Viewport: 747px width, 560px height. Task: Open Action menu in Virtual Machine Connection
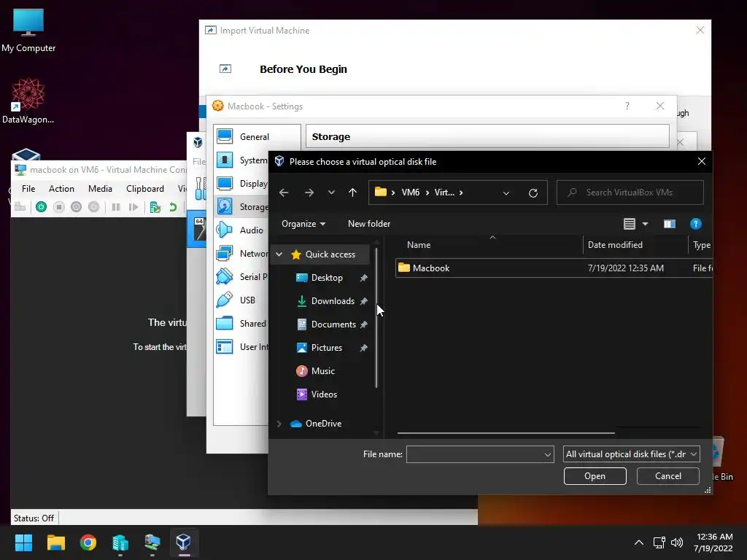click(61, 189)
